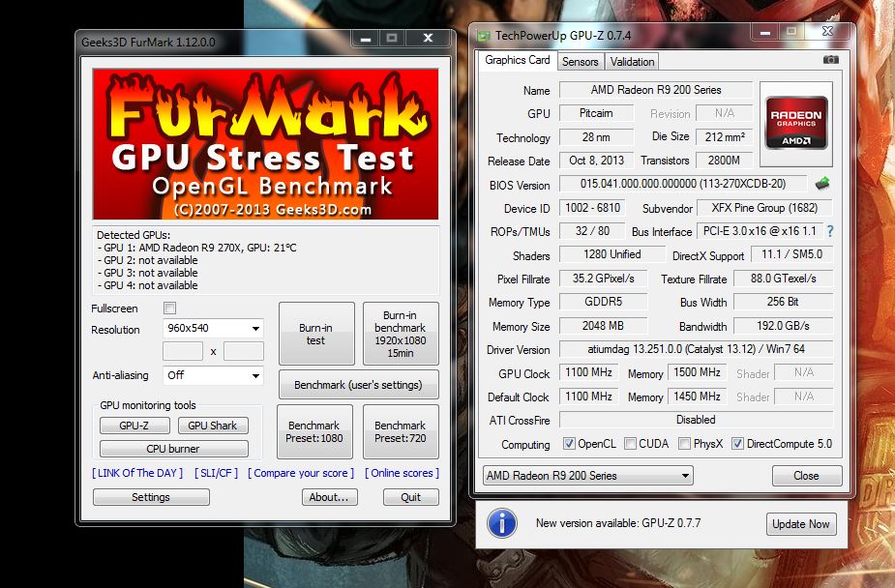Open the Online scores link

point(402,473)
